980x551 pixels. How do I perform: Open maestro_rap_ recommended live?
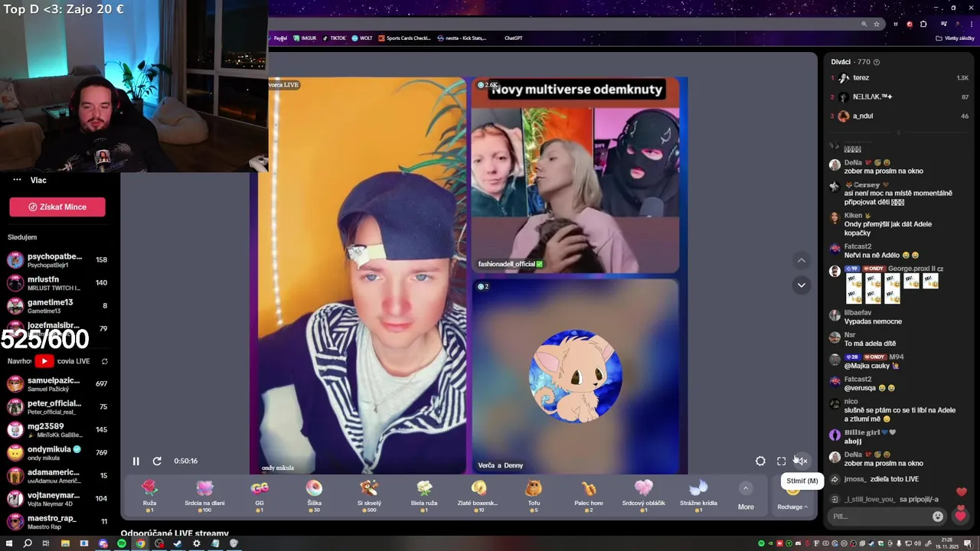pos(57,521)
